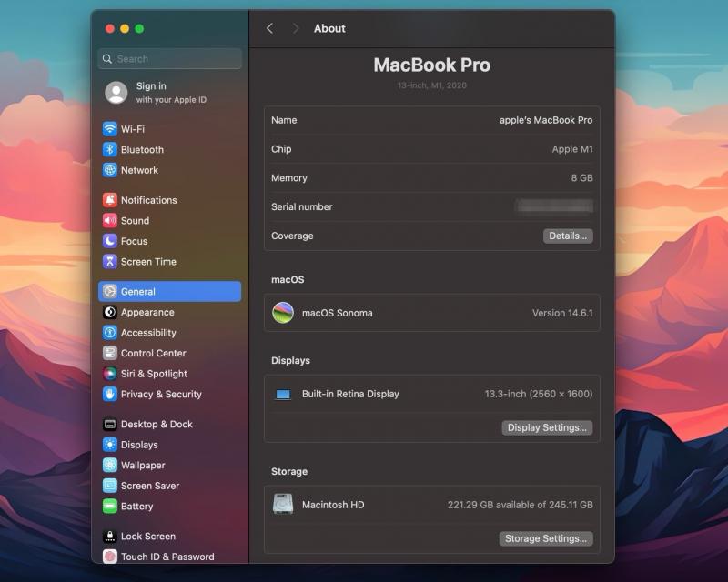This screenshot has width=728, height=582.
Task: Click the Accessibility icon
Action: (110, 333)
